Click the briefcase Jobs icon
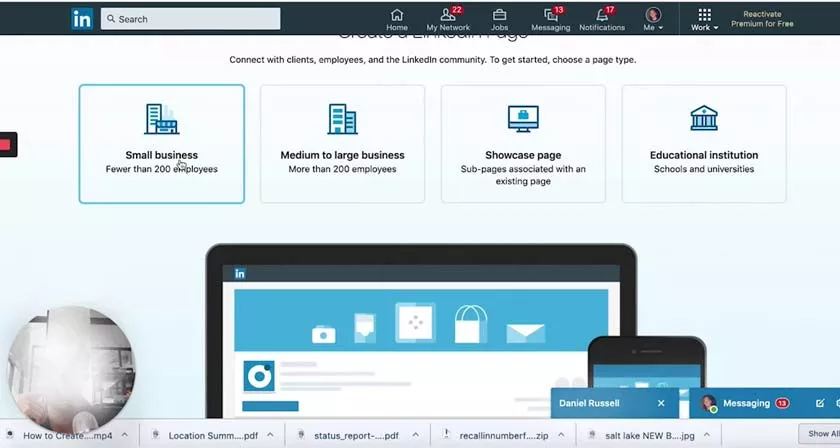Viewport: 840px width, 448px height. (499, 14)
